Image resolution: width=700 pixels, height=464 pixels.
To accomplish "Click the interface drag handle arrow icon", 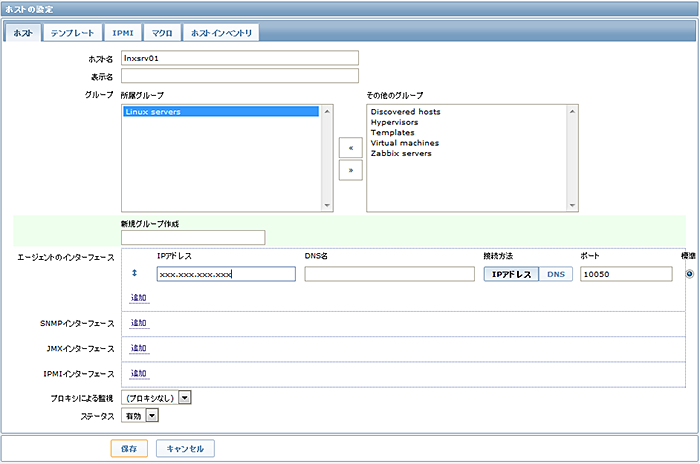I will click(135, 273).
